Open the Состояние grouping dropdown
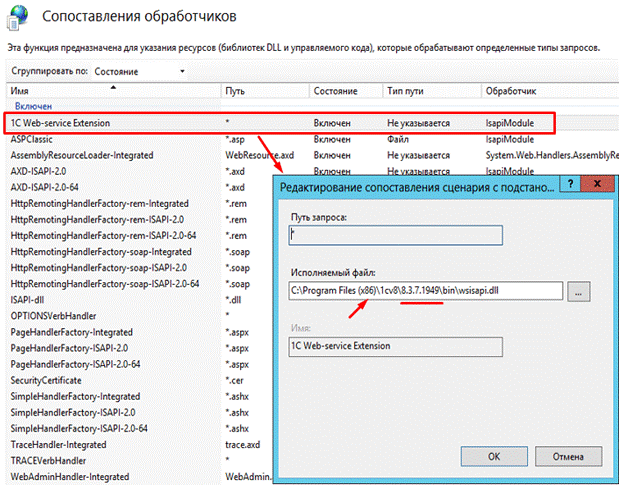This screenshot has width=619, height=485. click(x=139, y=71)
